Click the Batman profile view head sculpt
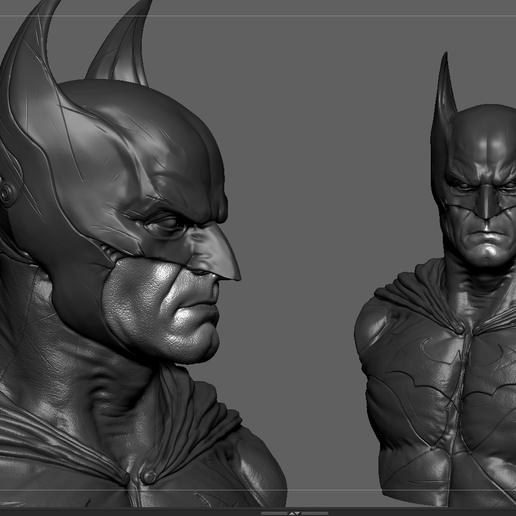This screenshot has height=516, width=516. (143, 253)
